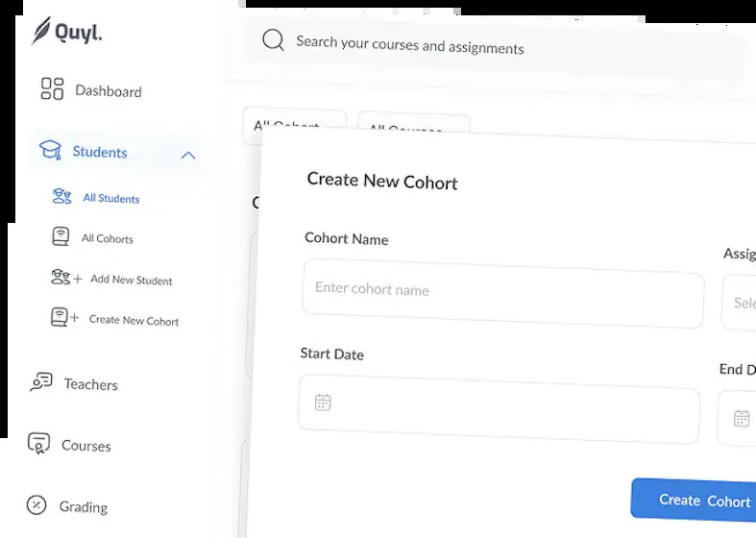Viewport: 756px width, 538px height.
Task: Open Dashboard via its grid icon
Action: coord(52,88)
